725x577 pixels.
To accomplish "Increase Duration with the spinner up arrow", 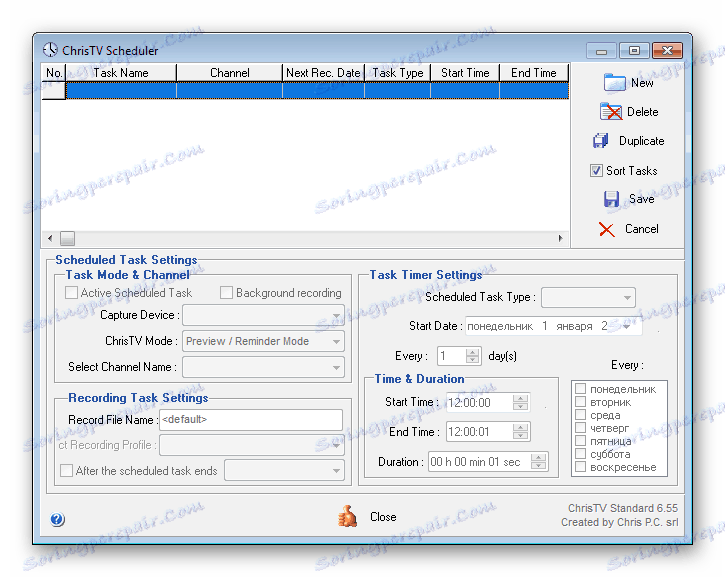I will click(538, 458).
